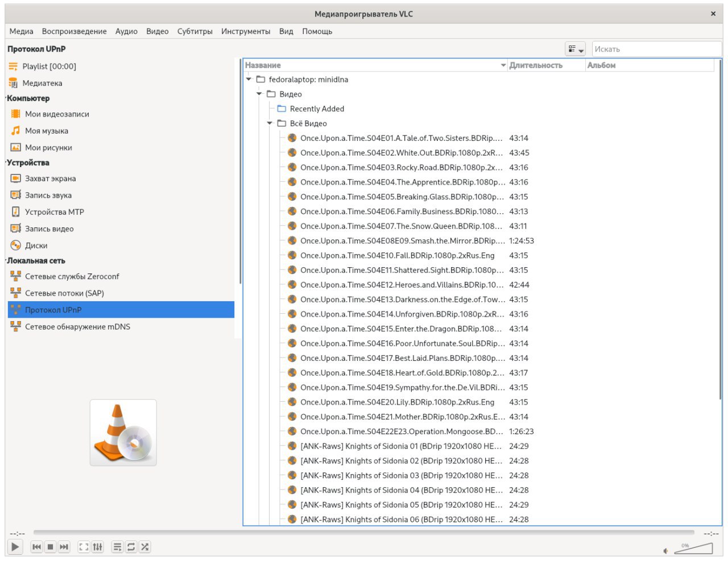Screen dimensions: 728x561
Task: Click the VLC cone album art
Action: click(x=123, y=433)
